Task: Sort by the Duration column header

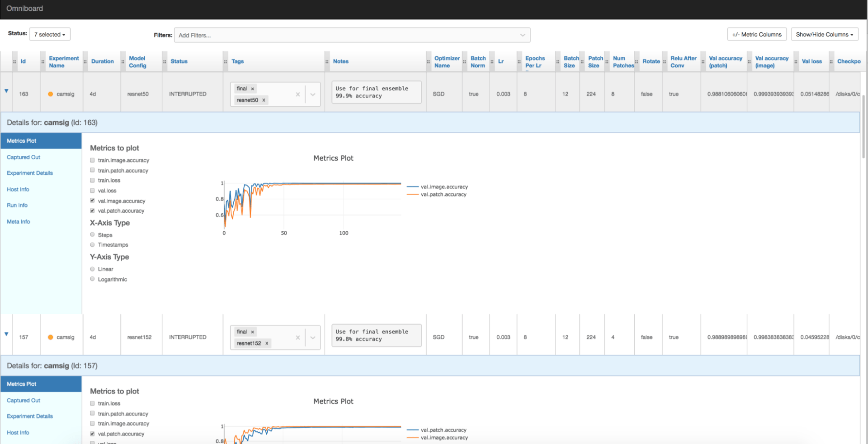Action: 103,61
